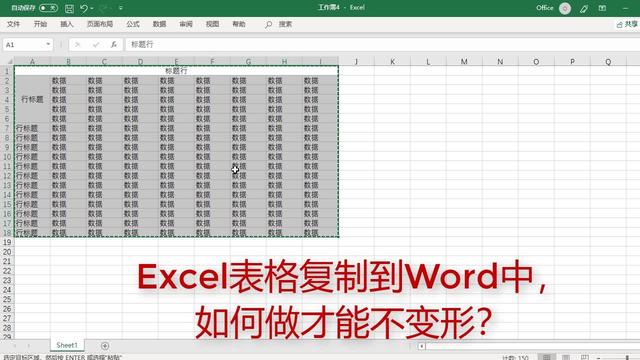Select column M header
The height and width of the screenshot is (360, 640).
[464, 62]
